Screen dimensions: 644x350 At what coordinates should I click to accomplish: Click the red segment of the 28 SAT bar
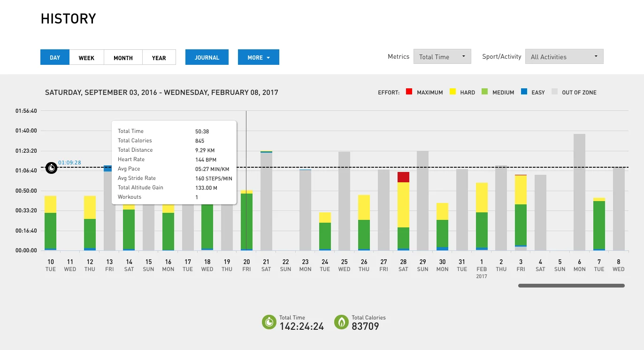(403, 177)
